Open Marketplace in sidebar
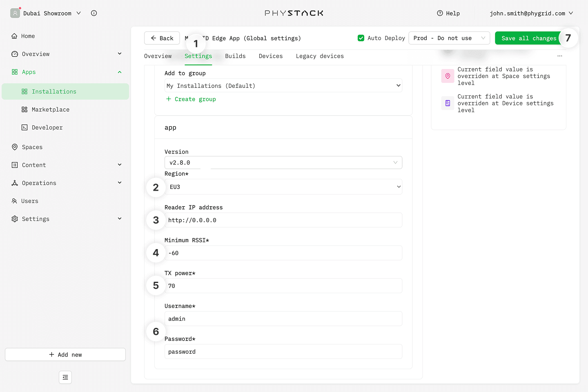This screenshot has height=392, width=588. point(65,109)
